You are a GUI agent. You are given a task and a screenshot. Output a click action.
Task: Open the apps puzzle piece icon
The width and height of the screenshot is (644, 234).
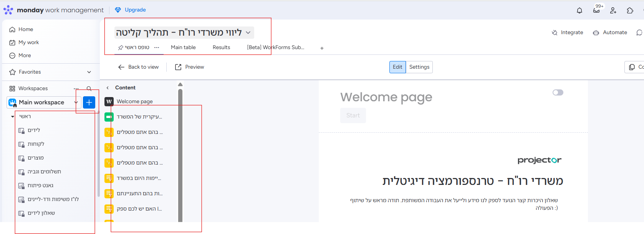point(630,10)
